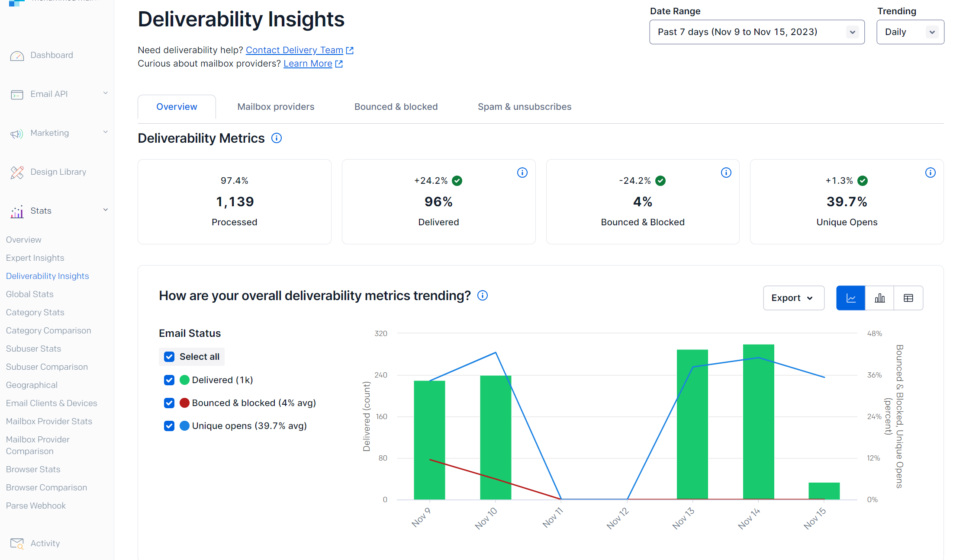
Task: Switch to Spam & unsubscribes tab
Action: pyautogui.click(x=525, y=107)
